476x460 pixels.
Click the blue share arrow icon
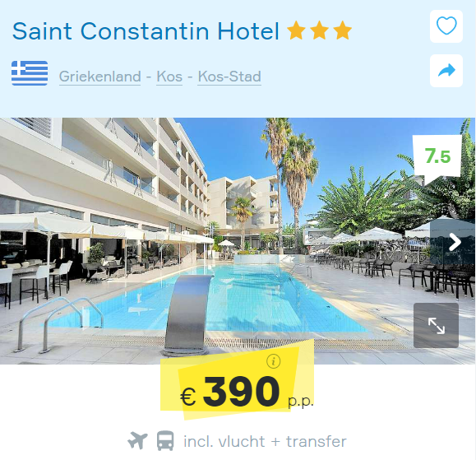(446, 71)
